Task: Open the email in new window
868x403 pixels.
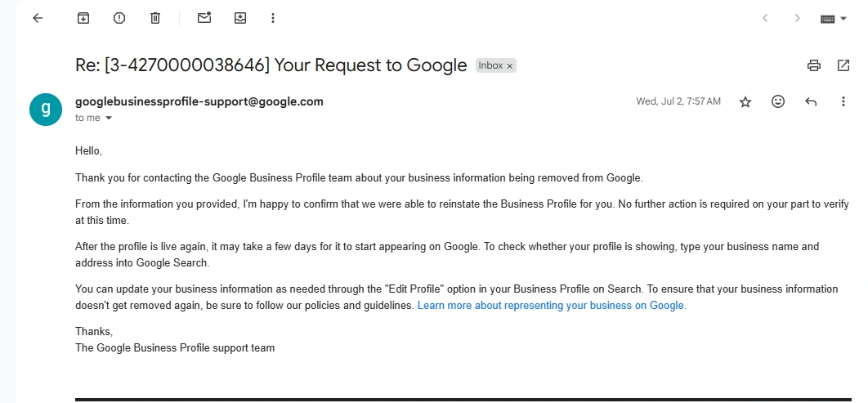Action: (843, 65)
